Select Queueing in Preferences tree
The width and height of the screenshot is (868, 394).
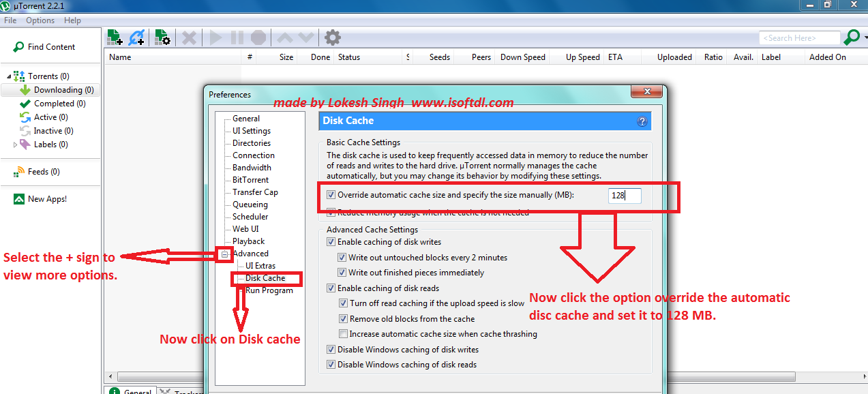[250, 204]
